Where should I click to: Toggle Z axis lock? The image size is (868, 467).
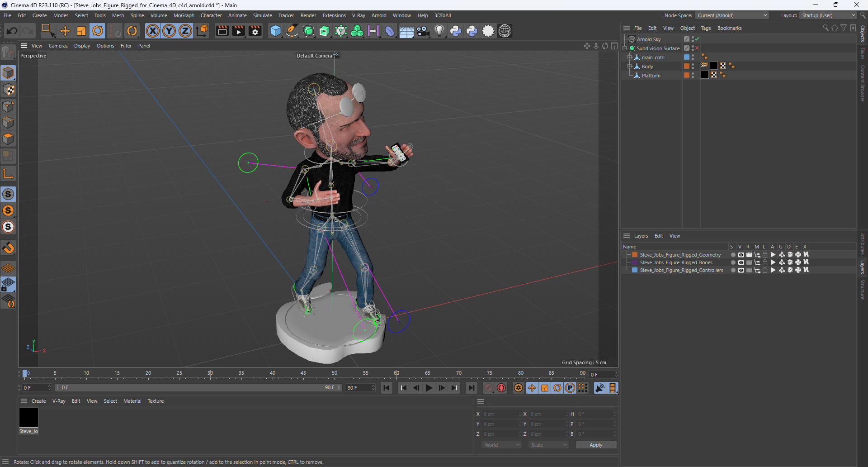(x=185, y=31)
